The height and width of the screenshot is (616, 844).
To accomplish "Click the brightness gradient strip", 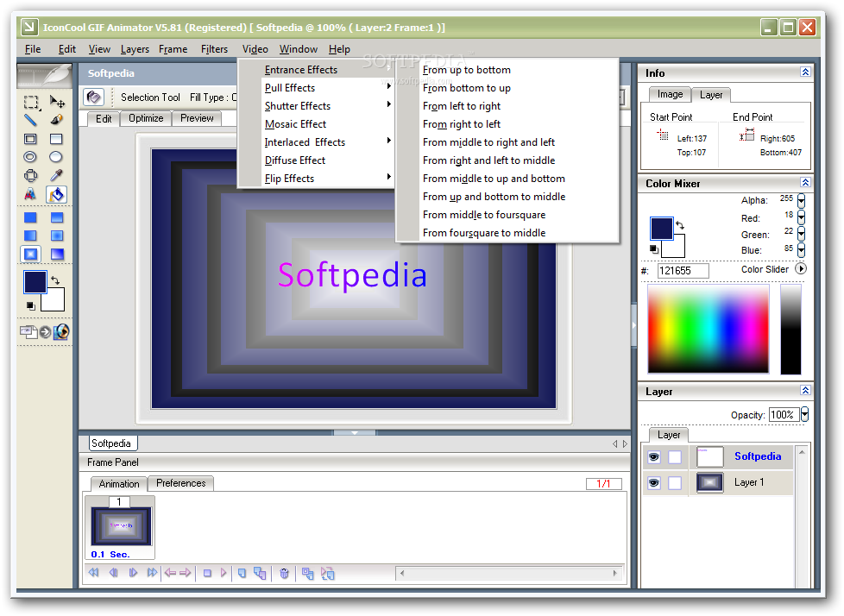I will pyautogui.click(x=790, y=329).
